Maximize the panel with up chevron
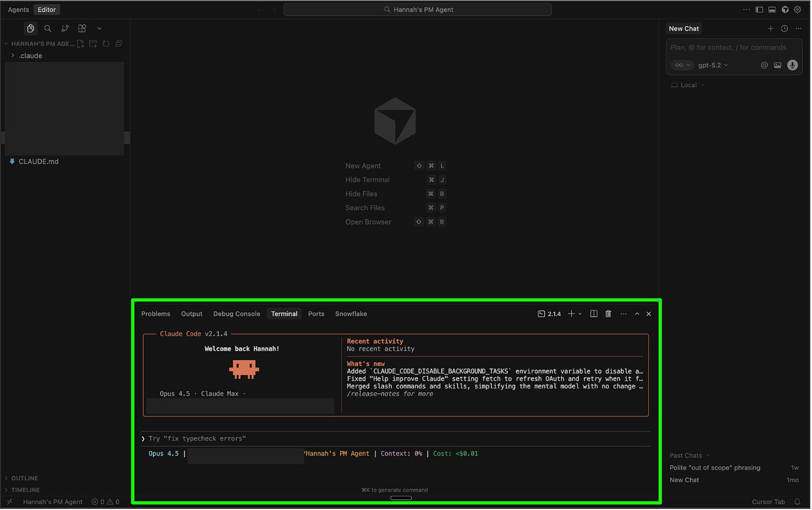The image size is (812, 510). [637, 314]
